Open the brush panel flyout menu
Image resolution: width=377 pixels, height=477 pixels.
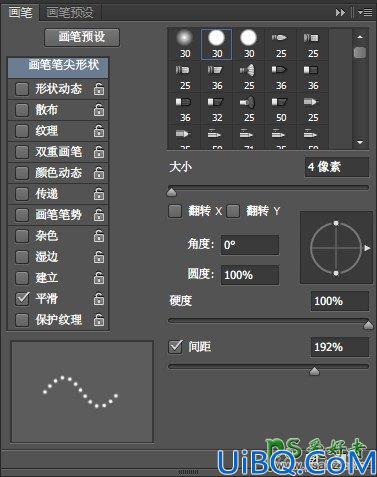(365, 13)
